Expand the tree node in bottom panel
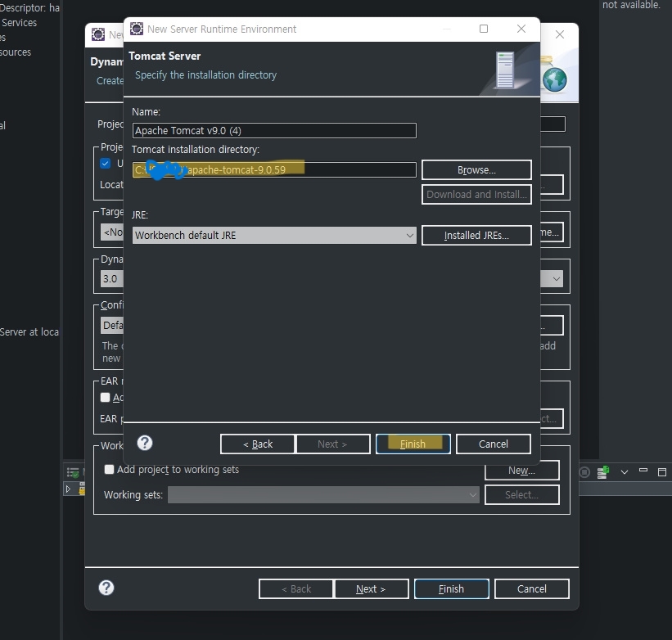Image resolution: width=672 pixels, height=640 pixels. pos(68,489)
